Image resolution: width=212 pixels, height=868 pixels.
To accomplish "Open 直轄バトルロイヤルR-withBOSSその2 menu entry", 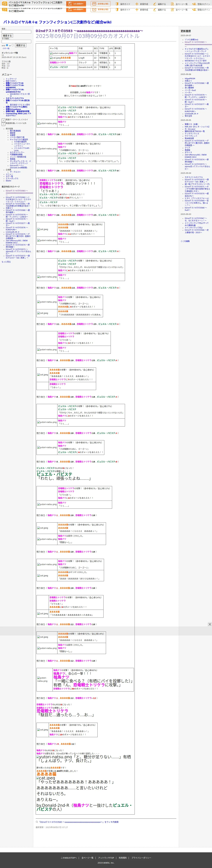I will pos(15,91).
